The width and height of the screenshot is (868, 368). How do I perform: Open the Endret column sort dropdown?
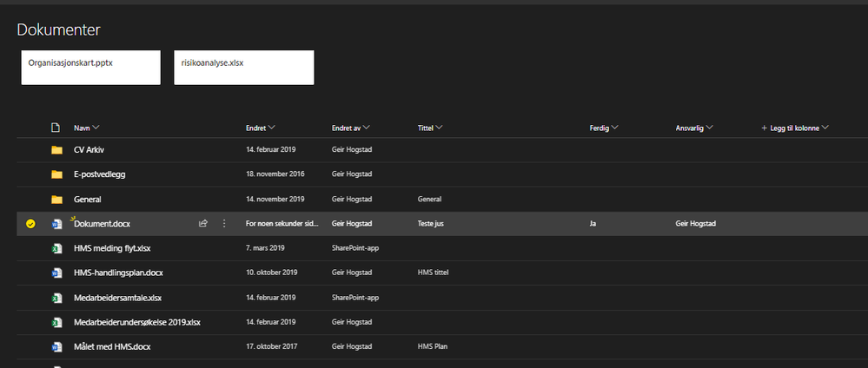click(x=261, y=128)
